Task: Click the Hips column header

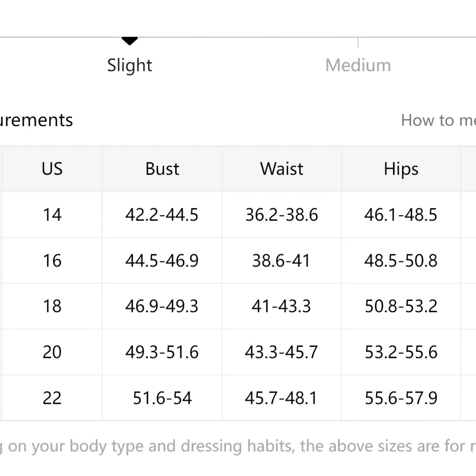Action: tap(401, 169)
